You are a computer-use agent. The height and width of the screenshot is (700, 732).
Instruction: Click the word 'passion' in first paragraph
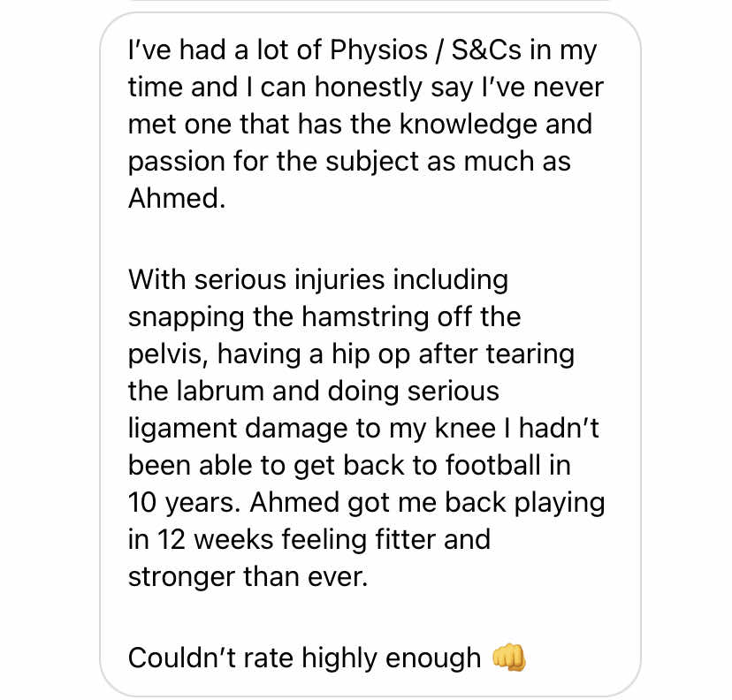click(x=177, y=163)
